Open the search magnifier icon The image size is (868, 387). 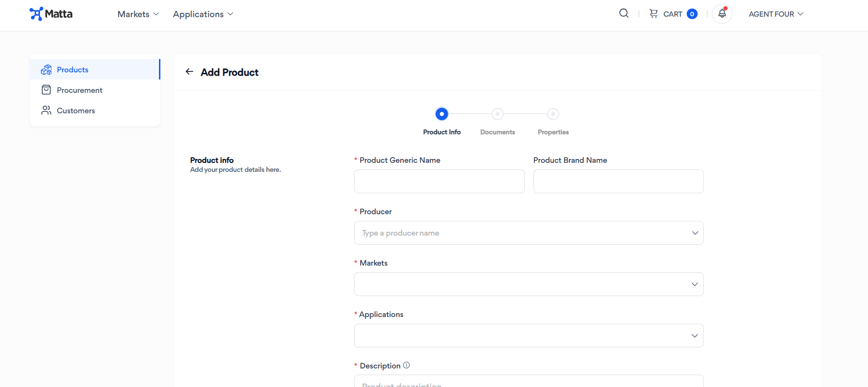(624, 13)
